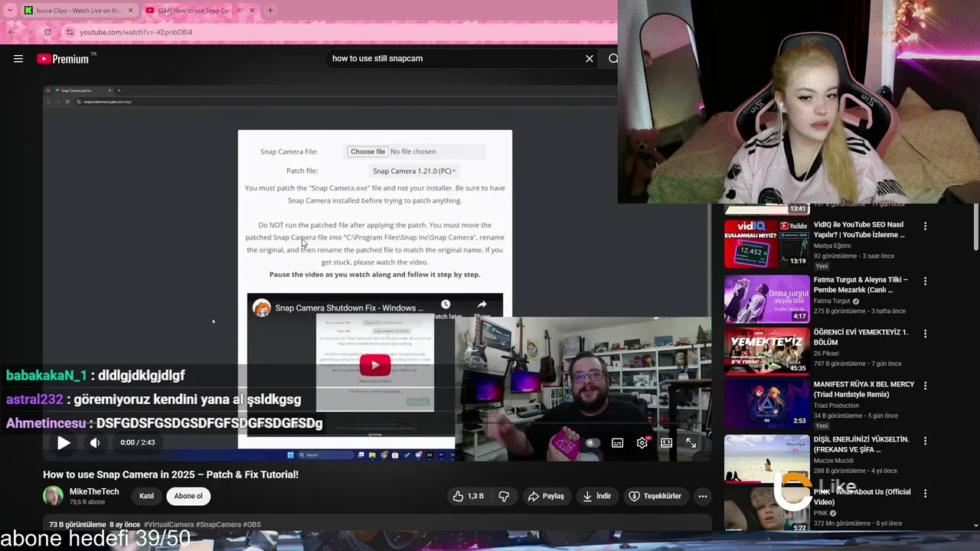
Task: Click the video title text
Action: pos(171,474)
